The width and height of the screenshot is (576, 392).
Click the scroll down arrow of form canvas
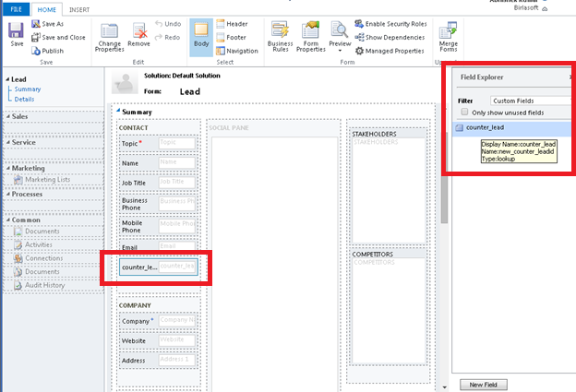coord(445,387)
